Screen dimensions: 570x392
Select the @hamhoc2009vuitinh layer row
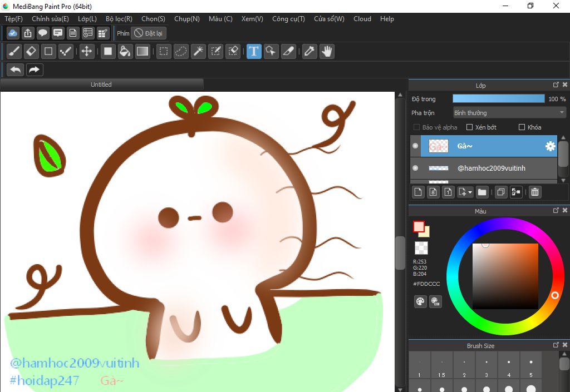(x=484, y=168)
